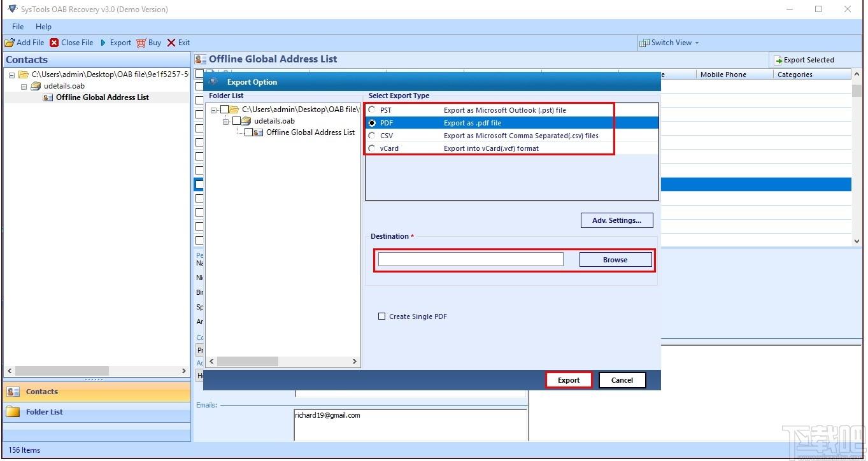Screen dimensions: 868x461
Task: Click the Folder List pane folder icon
Action: pyautogui.click(x=13, y=412)
